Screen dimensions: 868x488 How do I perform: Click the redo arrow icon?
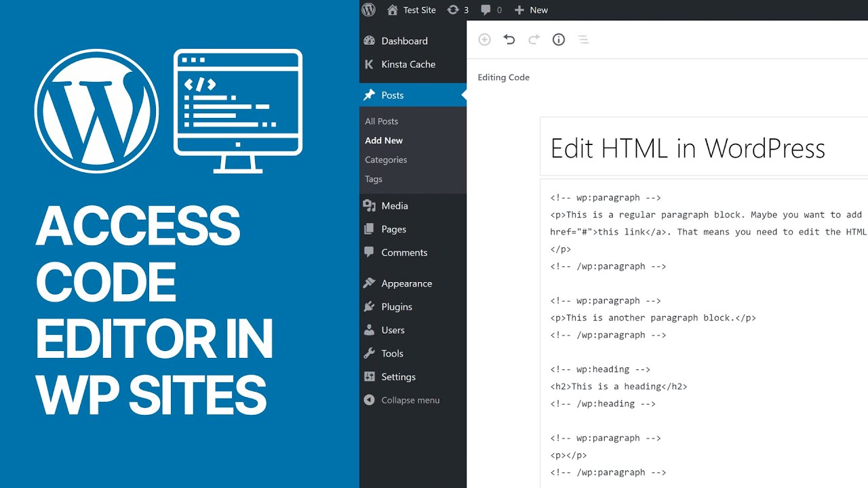click(x=534, y=40)
